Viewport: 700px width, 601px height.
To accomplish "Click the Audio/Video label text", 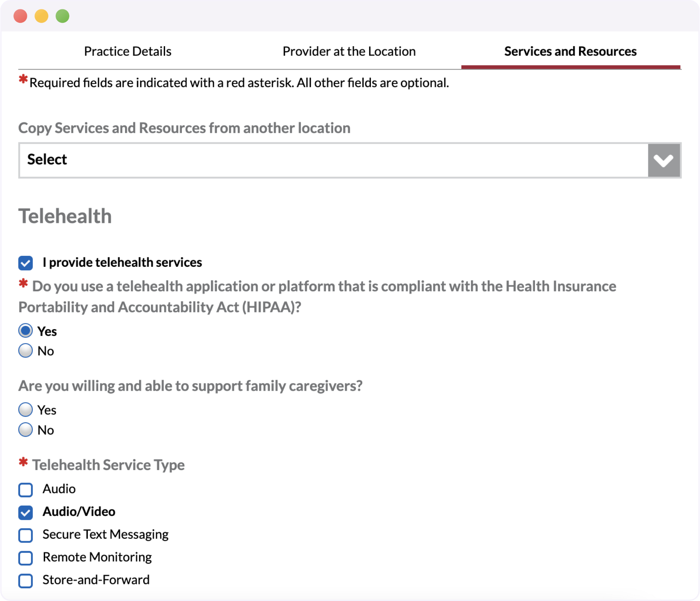I will point(79,511).
